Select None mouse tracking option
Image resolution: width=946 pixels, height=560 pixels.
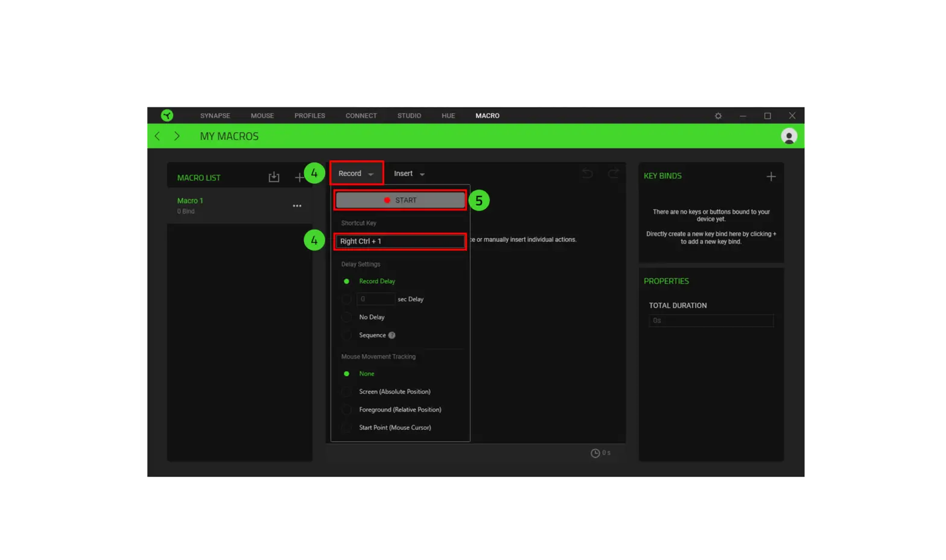(346, 374)
